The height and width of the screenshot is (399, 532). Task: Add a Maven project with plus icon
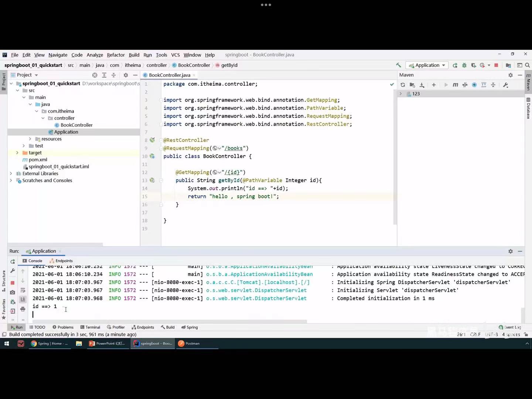pyautogui.click(x=434, y=85)
